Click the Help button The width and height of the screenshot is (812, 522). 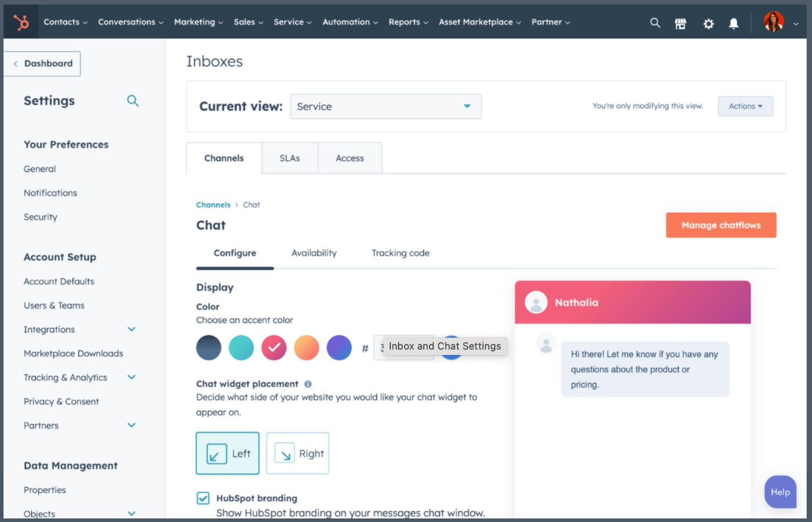pyautogui.click(x=780, y=492)
